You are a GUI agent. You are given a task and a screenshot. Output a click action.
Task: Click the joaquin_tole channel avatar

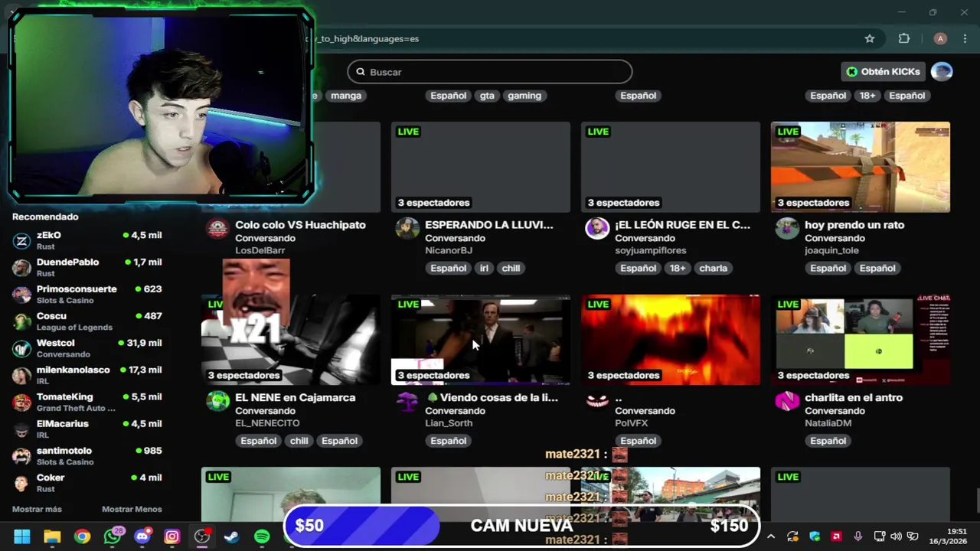pyautogui.click(x=787, y=228)
